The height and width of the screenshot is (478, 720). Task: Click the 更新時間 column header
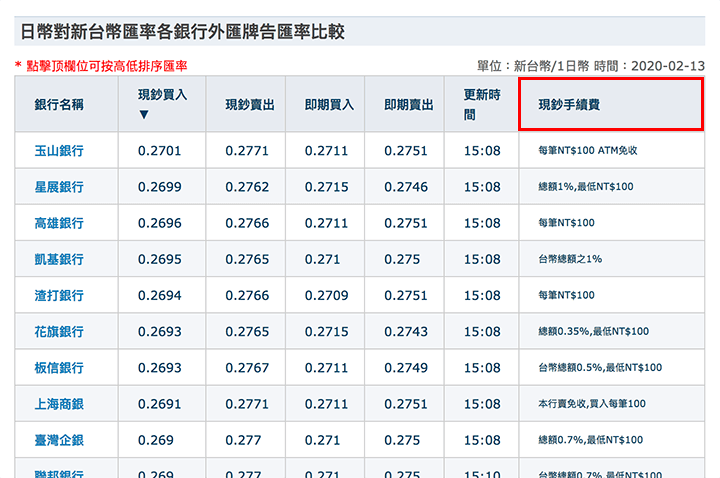pyautogui.click(x=481, y=105)
